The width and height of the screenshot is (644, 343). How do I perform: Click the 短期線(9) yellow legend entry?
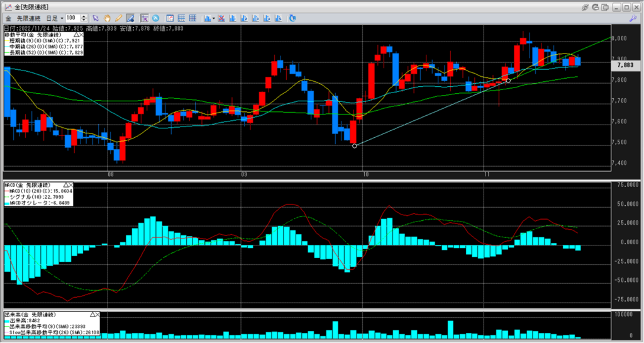coord(43,41)
